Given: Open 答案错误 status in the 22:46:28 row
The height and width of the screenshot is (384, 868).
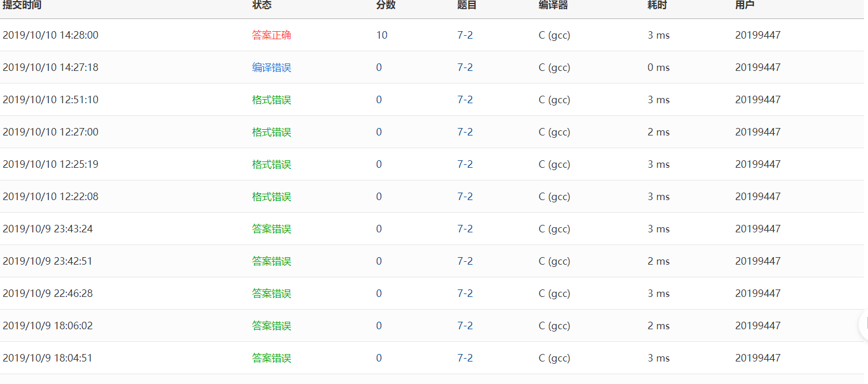Looking at the screenshot, I should [x=271, y=293].
